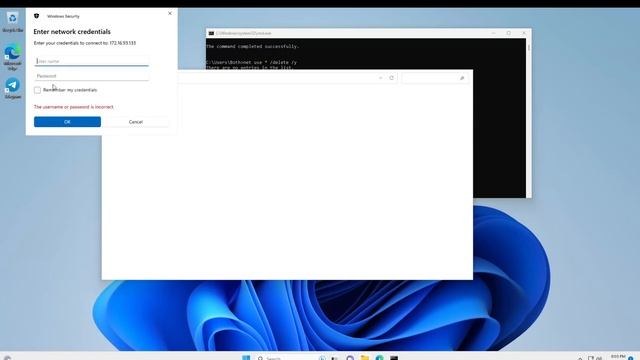The height and width of the screenshot is (360, 640).
Task: Select the Telegram desktop shortcut
Action: point(13,88)
